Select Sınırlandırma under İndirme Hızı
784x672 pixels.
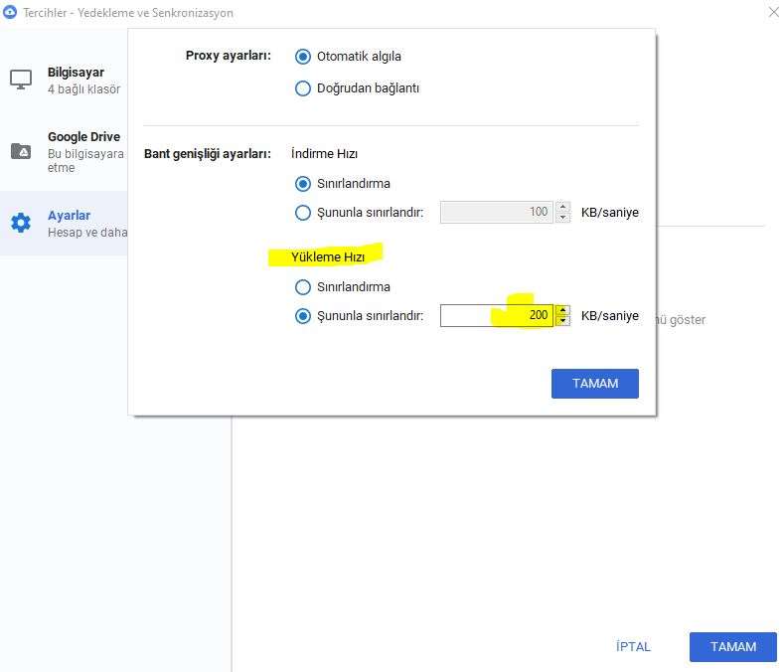click(x=303, y=184)
